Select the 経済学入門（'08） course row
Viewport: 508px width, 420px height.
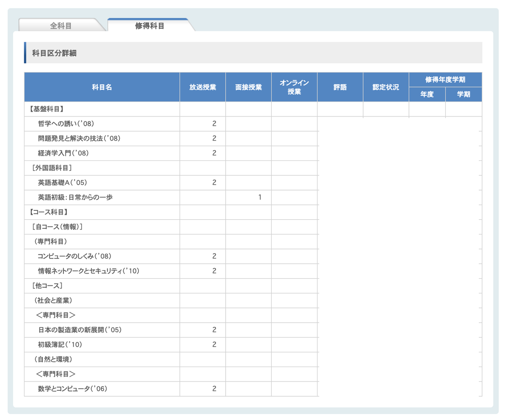point(62,153)
